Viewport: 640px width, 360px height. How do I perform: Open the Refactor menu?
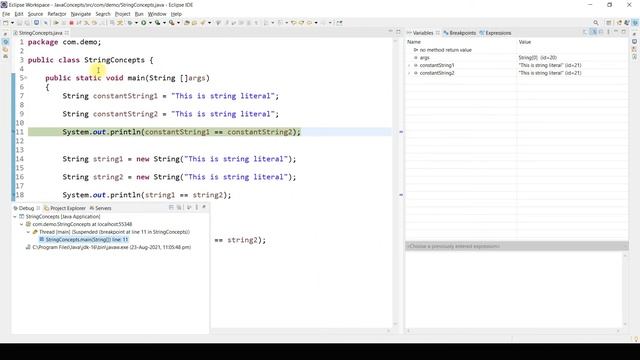tap(57, 14)
